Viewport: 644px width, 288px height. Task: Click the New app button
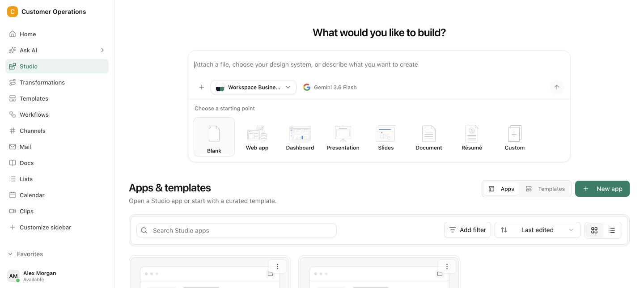tap(602, 189)
